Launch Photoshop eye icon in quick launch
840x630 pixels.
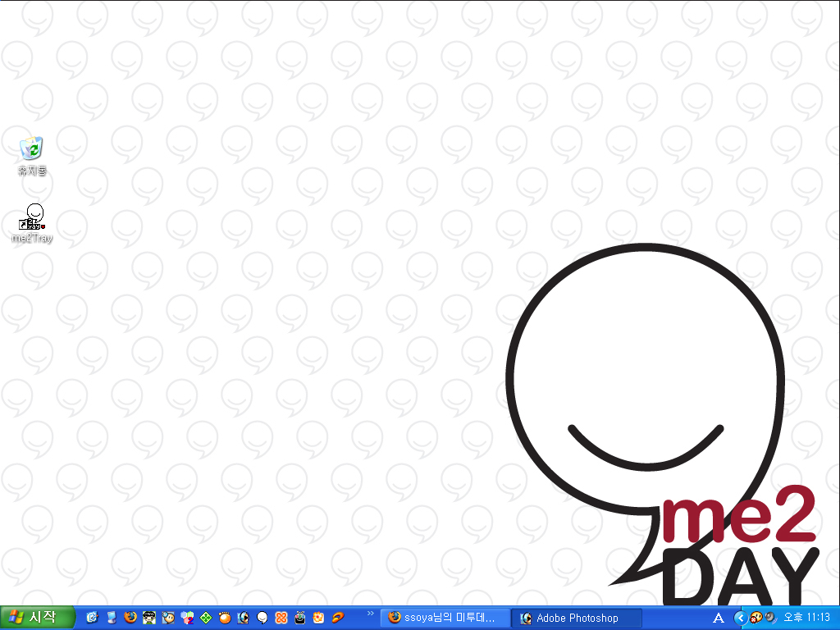(243, 618)
